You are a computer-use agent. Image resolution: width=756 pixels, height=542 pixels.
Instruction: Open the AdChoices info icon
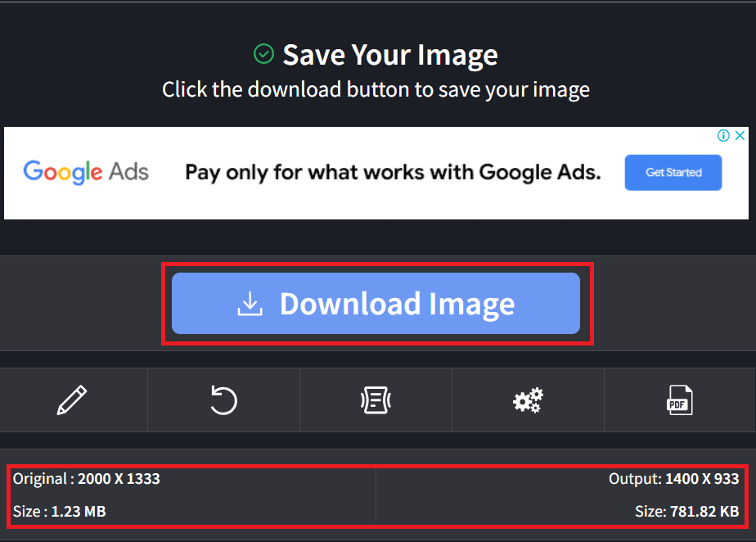(725, 135)
